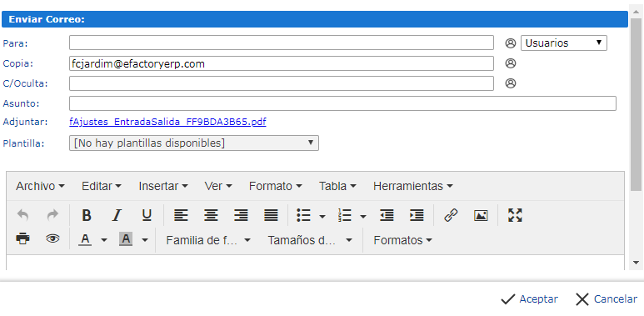The height and width of the screenshot is (316, 644).
Task: Click the vertical scrollbar down arrow
Action: (636, 263)
